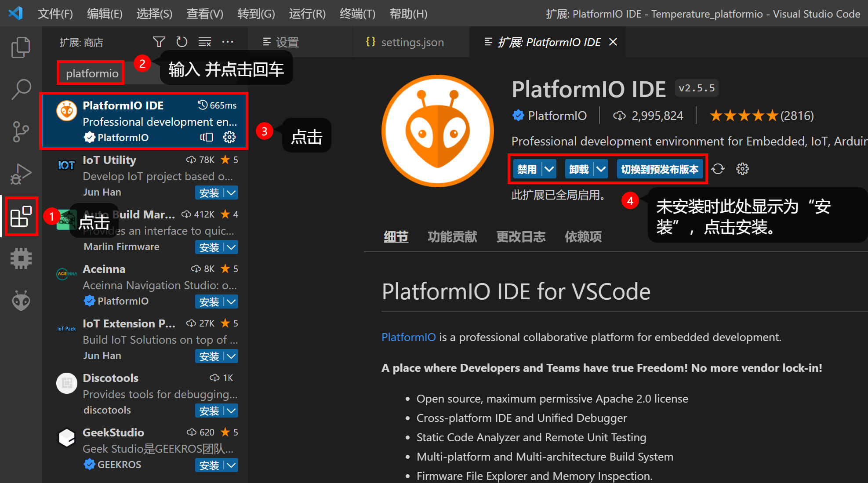Viewport: 868px width, 483px height.
Task: Switch to the settings.json tab
Action: click(x=411, y=42)
